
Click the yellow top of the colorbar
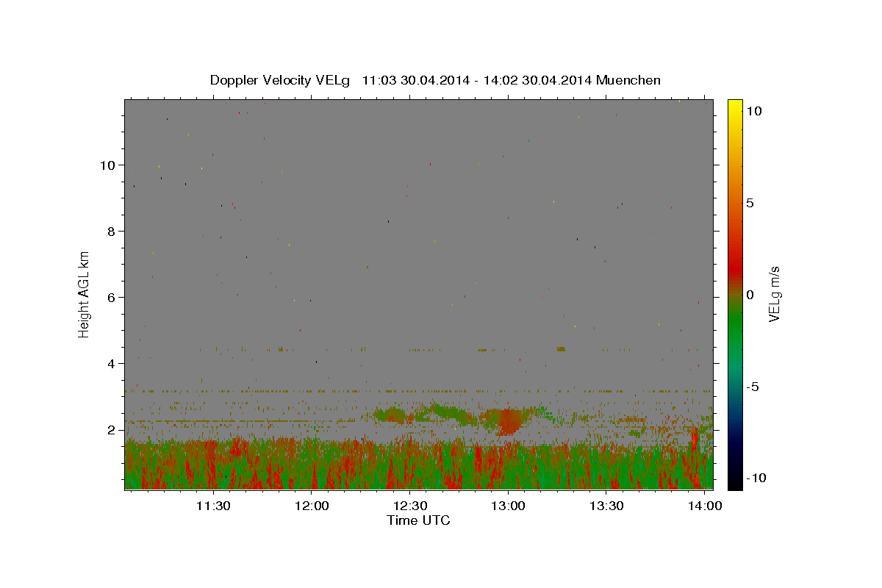point(734,107)
